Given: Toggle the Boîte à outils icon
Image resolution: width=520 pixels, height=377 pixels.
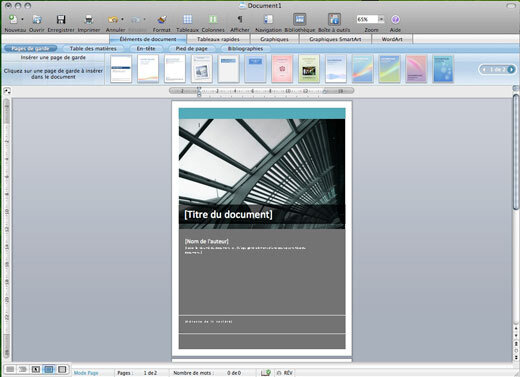Looking at the screenshot, I should pyautogui.click(x=334, y=19).
